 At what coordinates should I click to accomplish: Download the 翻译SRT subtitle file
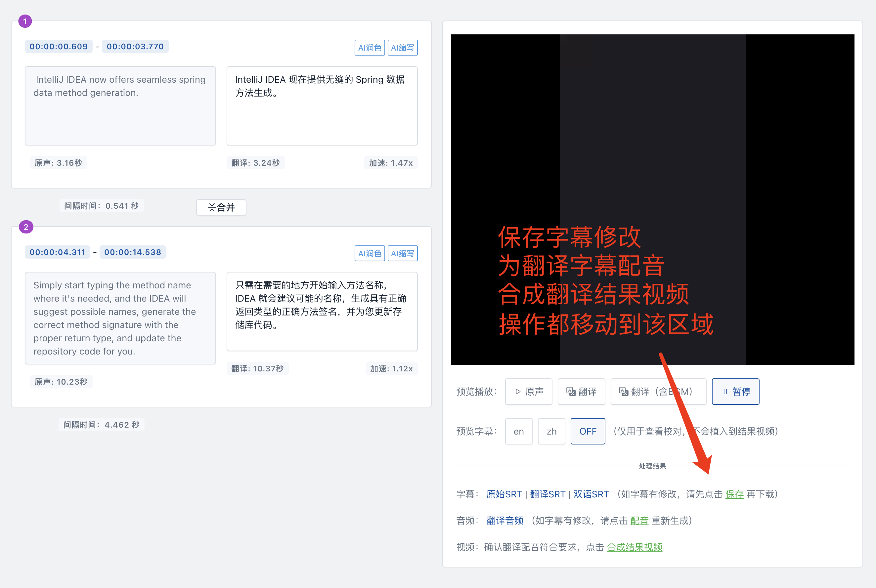(548, 494)
